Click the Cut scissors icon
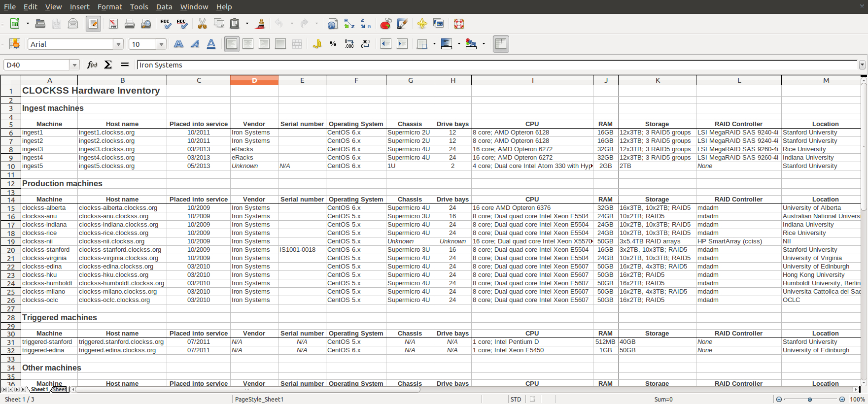The width and height of the screenshot is (868, 404). [202, 24]
